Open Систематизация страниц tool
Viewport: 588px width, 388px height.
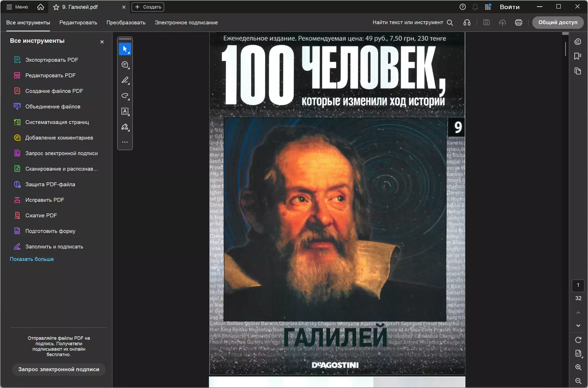(56, 122)
